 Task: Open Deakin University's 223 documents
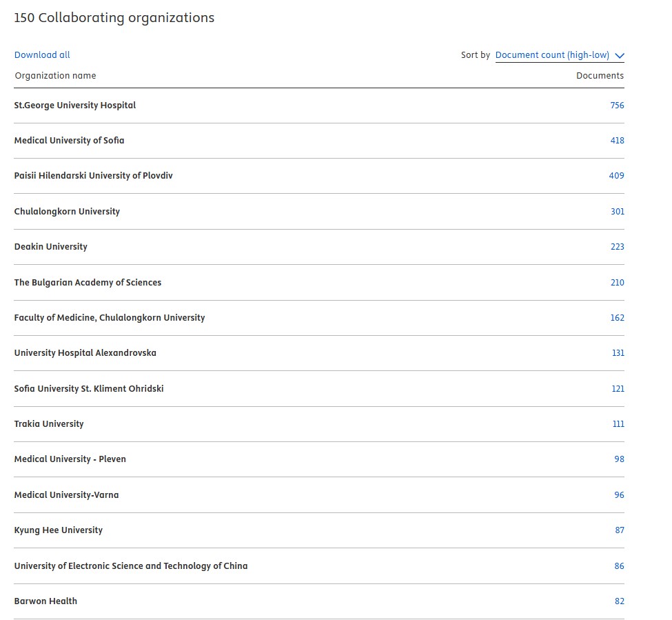coord(617,247)
